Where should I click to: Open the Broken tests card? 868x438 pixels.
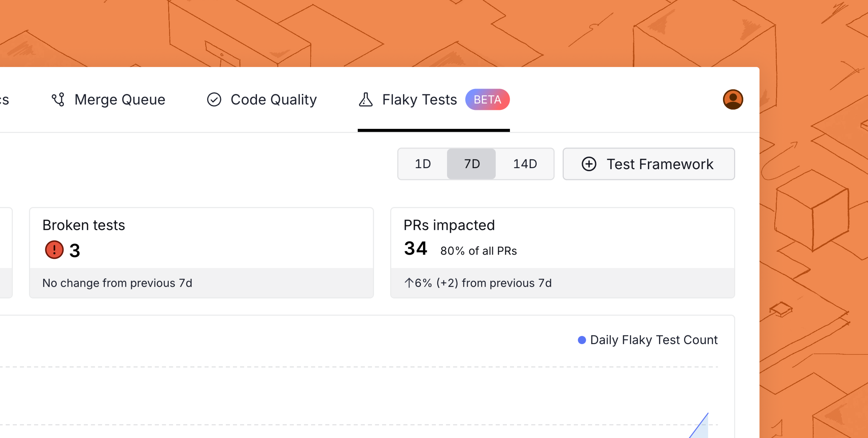[x=201, y=253]
